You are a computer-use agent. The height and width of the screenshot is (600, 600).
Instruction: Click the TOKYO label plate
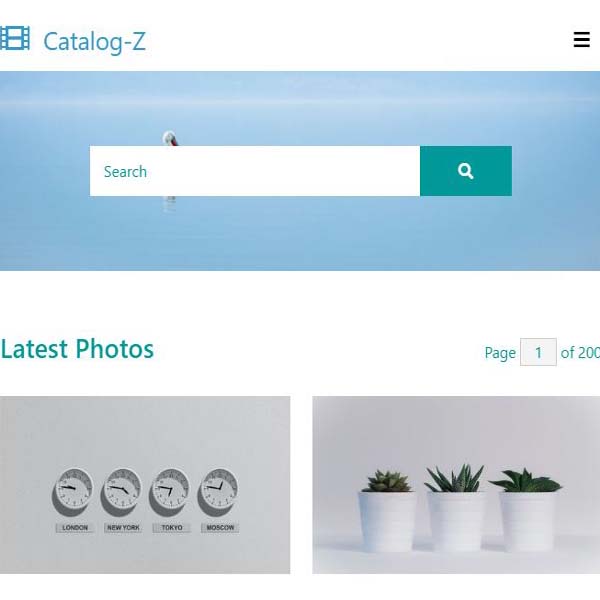tap(172, 528)
